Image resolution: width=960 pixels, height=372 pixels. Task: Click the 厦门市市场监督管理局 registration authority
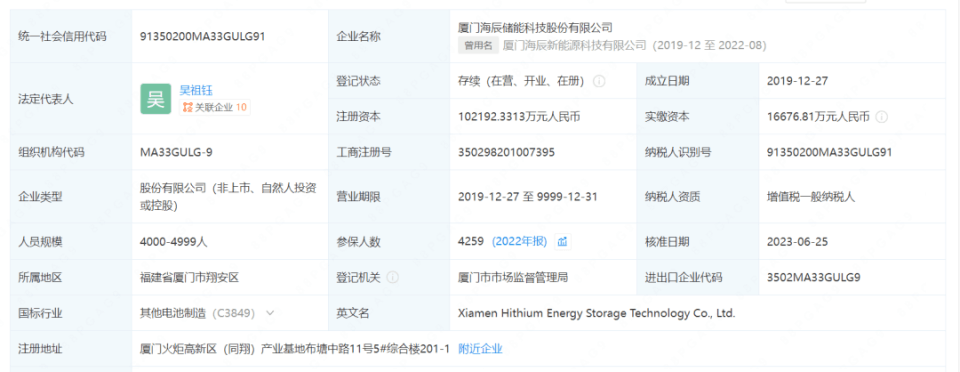[x=513, y=277]
